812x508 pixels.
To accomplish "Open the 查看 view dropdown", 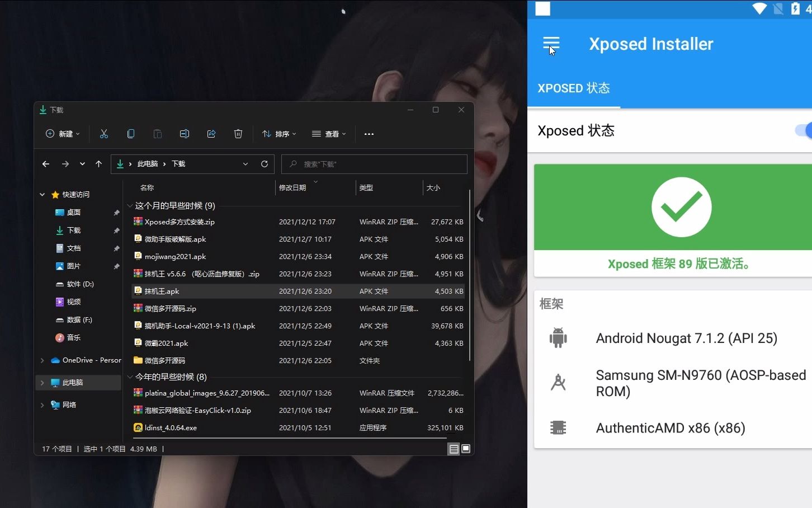I will 329,134.
